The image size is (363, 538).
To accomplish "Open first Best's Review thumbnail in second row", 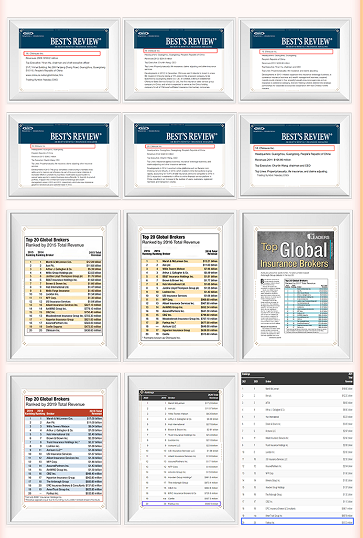I will point(64,156).
